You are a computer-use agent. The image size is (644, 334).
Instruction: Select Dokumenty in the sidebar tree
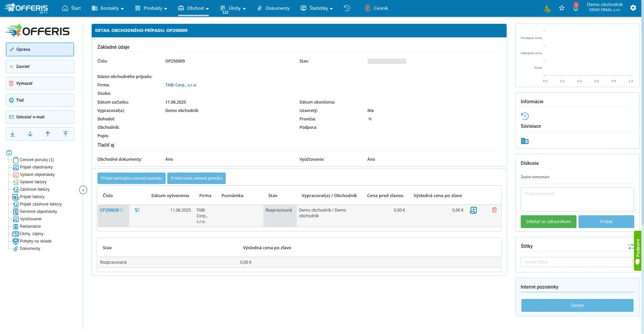30,249
